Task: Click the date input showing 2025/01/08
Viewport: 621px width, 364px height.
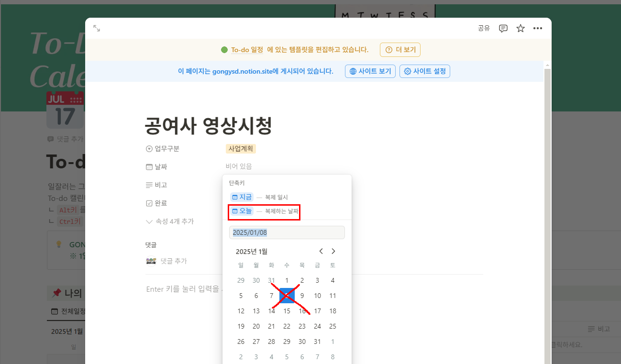Action: point(287,232)
